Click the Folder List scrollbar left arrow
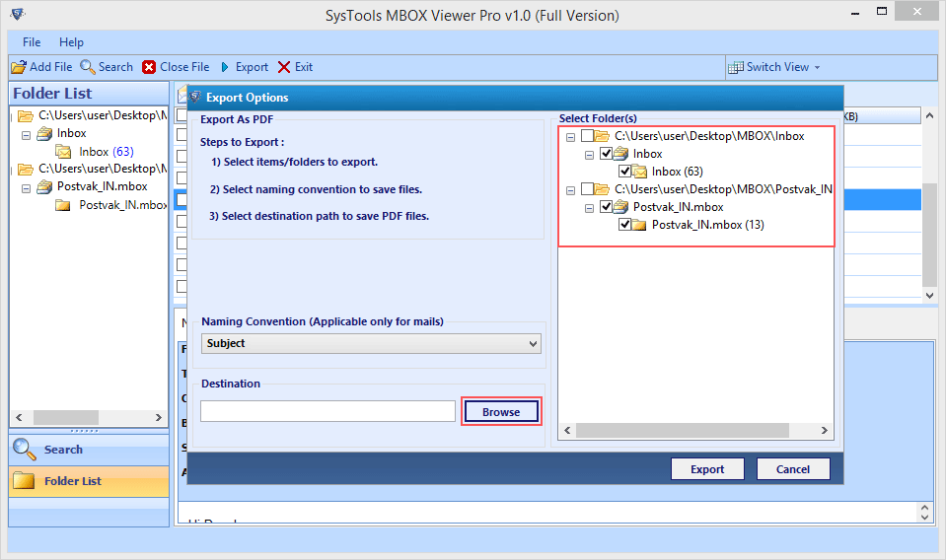The height and width of the screenshot is (560, 946). 19,417
